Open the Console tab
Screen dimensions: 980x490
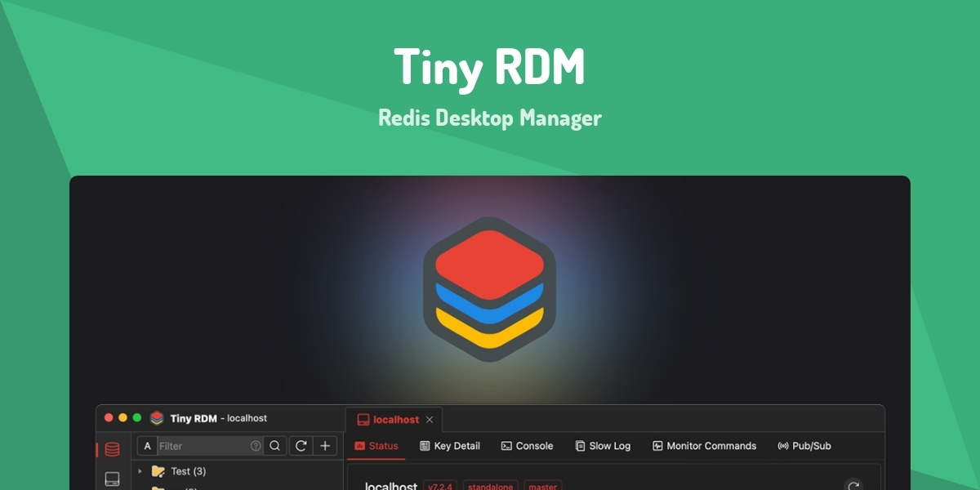coord(527,446)
